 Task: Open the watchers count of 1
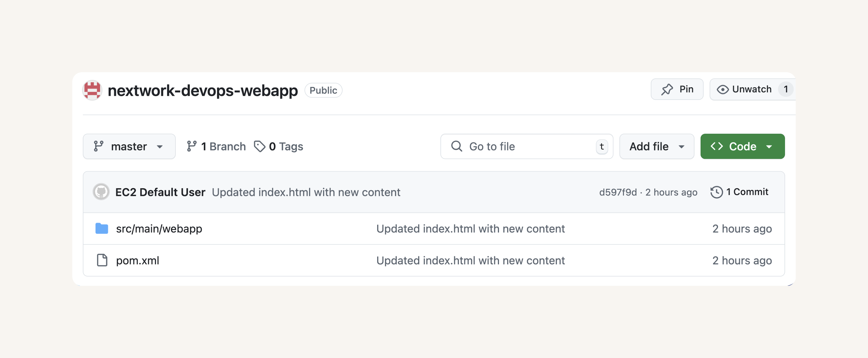[785, 89]
